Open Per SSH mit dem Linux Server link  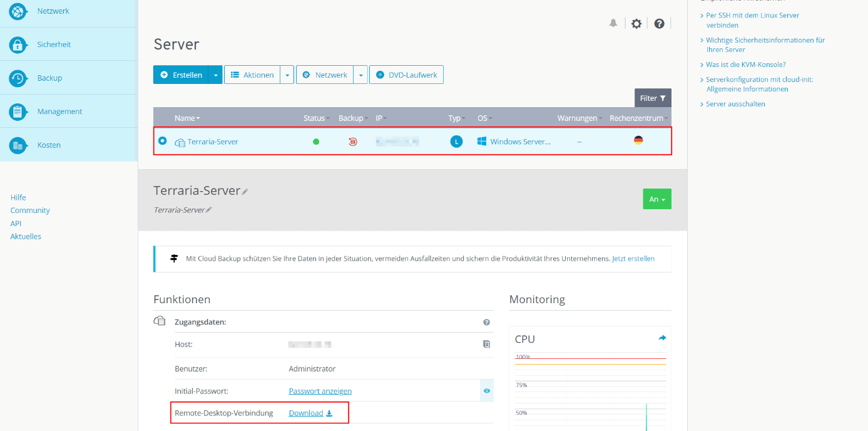pyautogui.click(x=752, y=20)
